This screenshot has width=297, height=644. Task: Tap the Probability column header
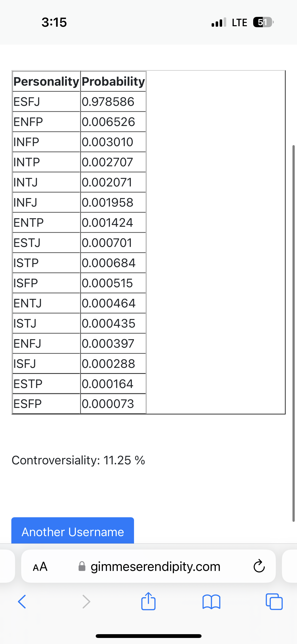(x=113, y=81)
